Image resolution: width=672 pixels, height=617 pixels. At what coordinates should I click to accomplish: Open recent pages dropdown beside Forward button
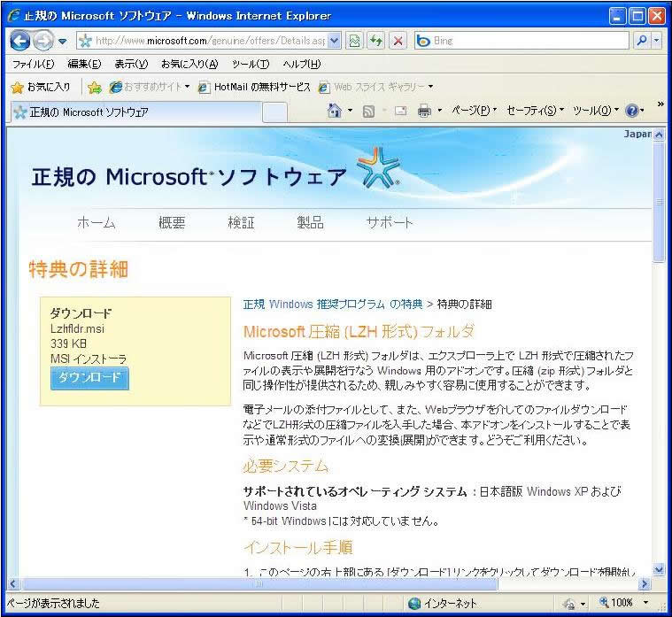tap(63, 42)
